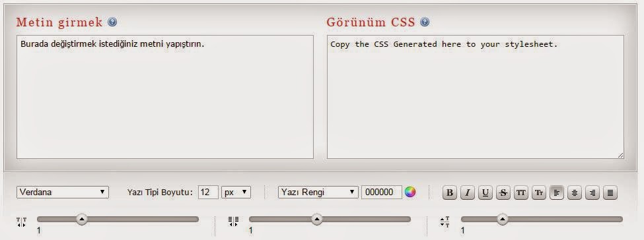
Task: Click help icon beside Metin girmek heading
Action: (112, 22)
